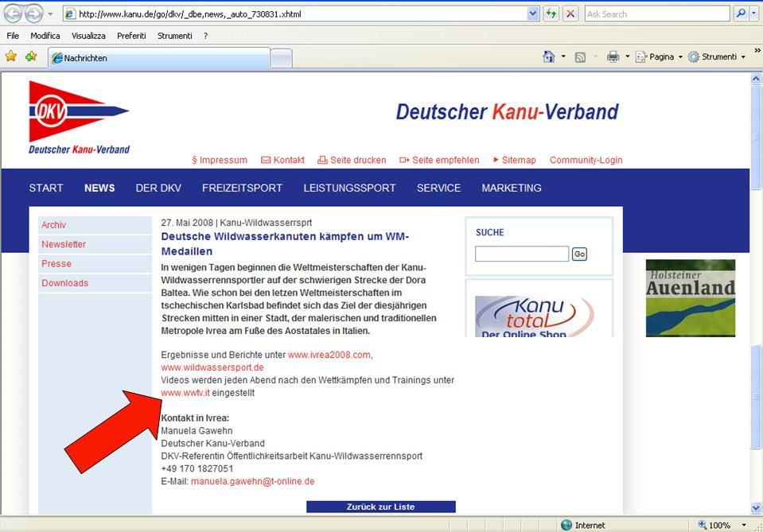Open the recent pages dropdown beside Forward

[50, 14]
